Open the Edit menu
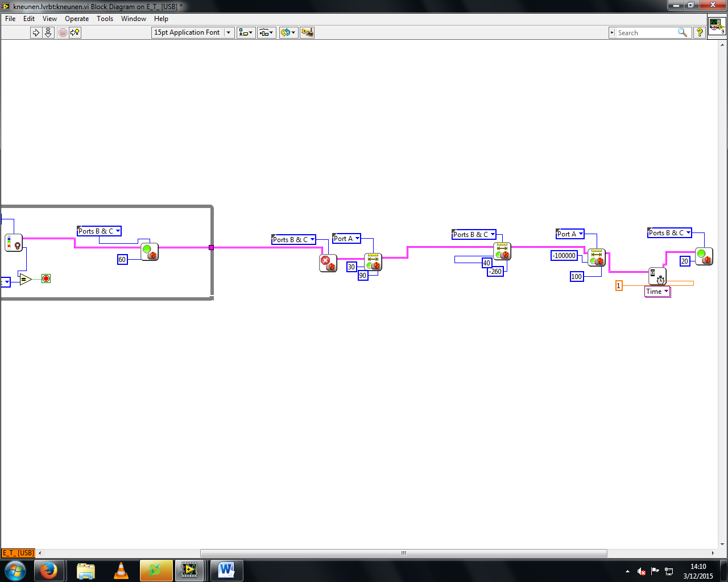The width and height of the screenshot is (728, 582). (29, 19)
